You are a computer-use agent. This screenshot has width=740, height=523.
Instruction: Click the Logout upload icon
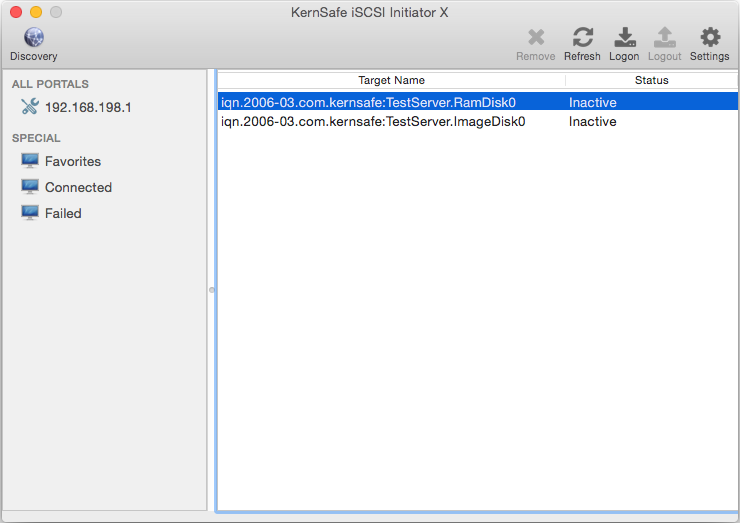[664, 37]
